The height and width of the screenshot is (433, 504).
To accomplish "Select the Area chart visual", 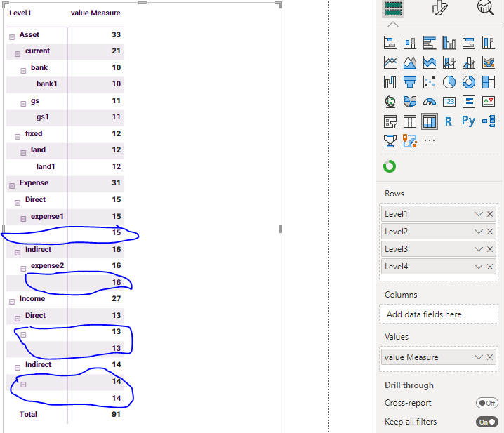I will click(409, 62).
